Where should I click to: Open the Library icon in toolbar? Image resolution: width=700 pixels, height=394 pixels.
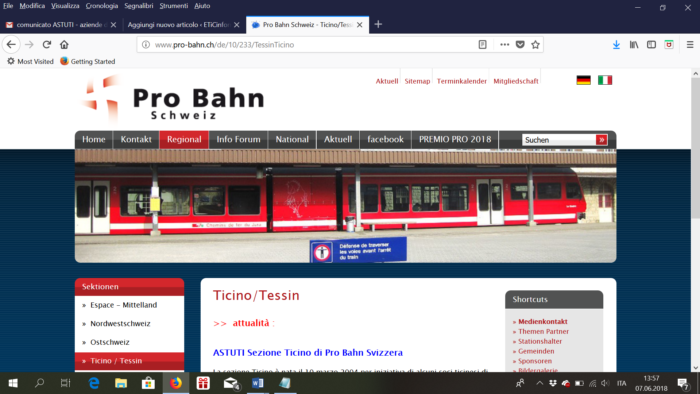634,45
